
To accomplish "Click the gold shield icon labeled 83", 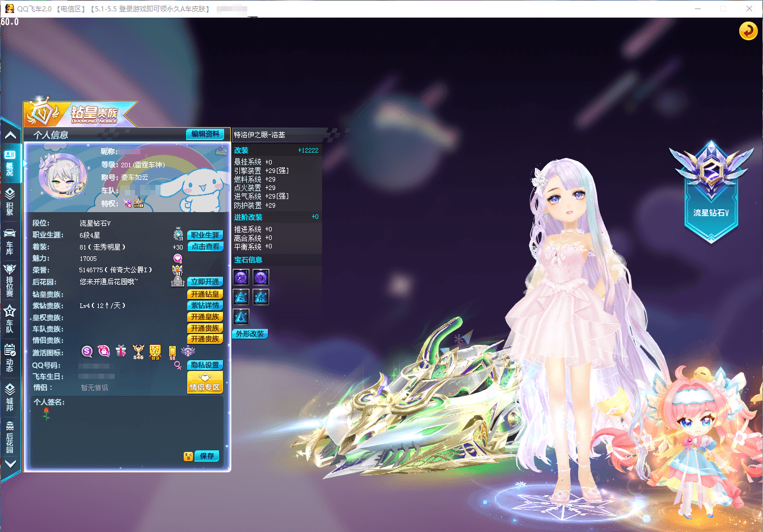I will coord(155,352).
